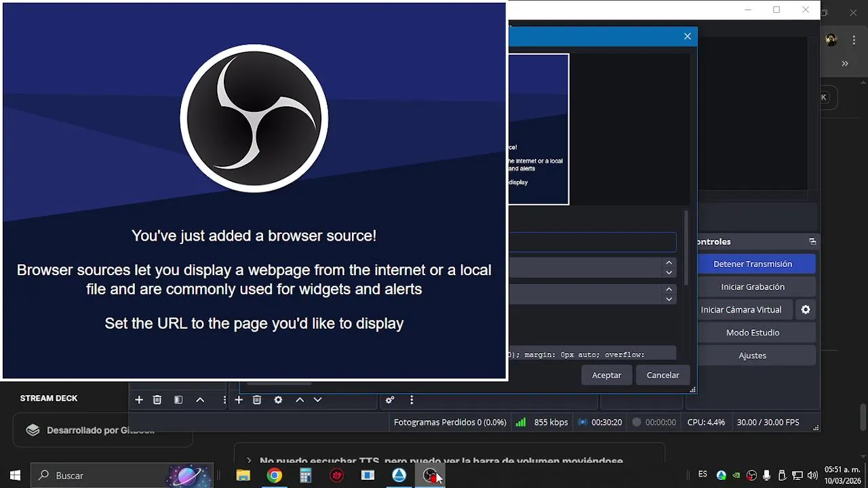
Task: Open Ajustes settings button
Action: click(x=753, y=356)
